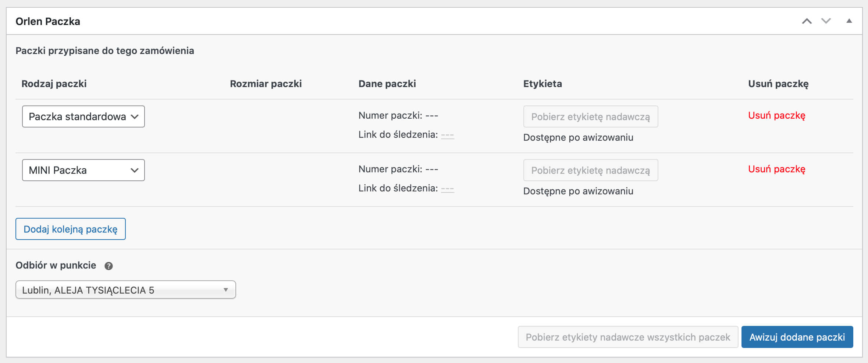Click the Dane paczki column header
868x363 pixels.
387,84
